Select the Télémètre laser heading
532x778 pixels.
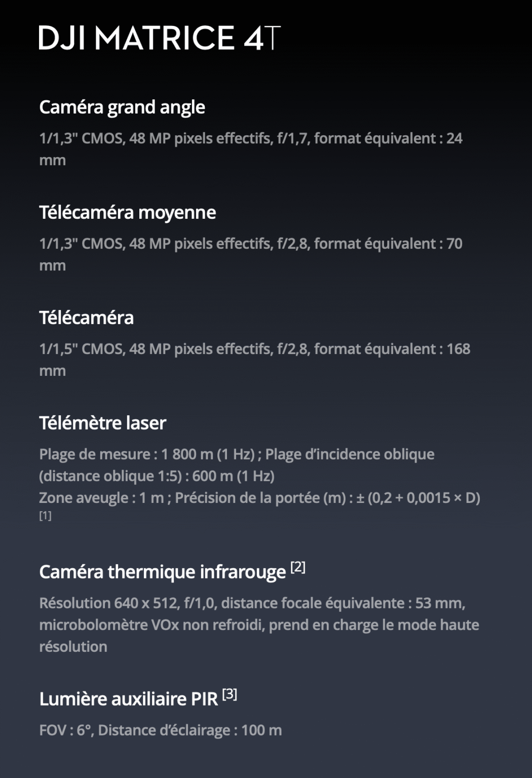[103, 423]
